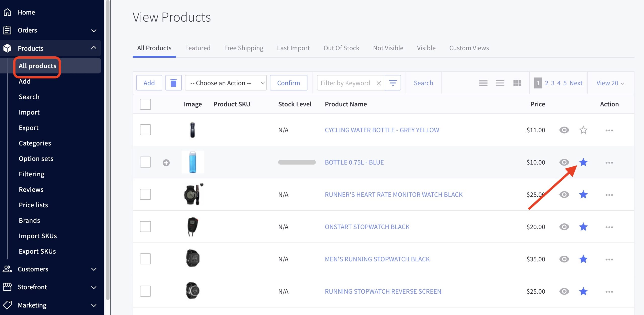Tick checkbox for Cycling Water Bottle row
The width and height of the screenshot is (644, 315).
coord(145,130)
